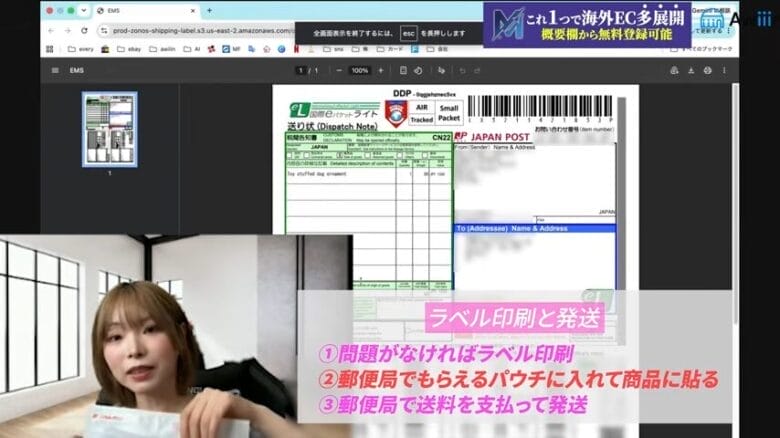Expand the every bookmark folder
This screenshot has height=438, width=780.
[81, 49]
